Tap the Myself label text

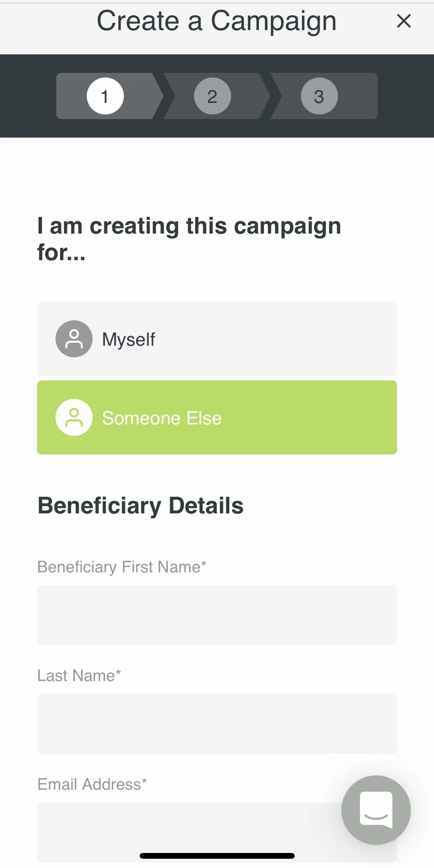pos(128,340)
